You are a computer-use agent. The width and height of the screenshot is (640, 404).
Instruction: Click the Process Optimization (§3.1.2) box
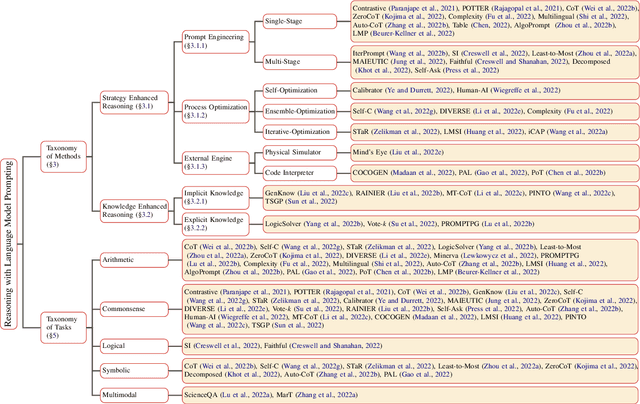212,110
